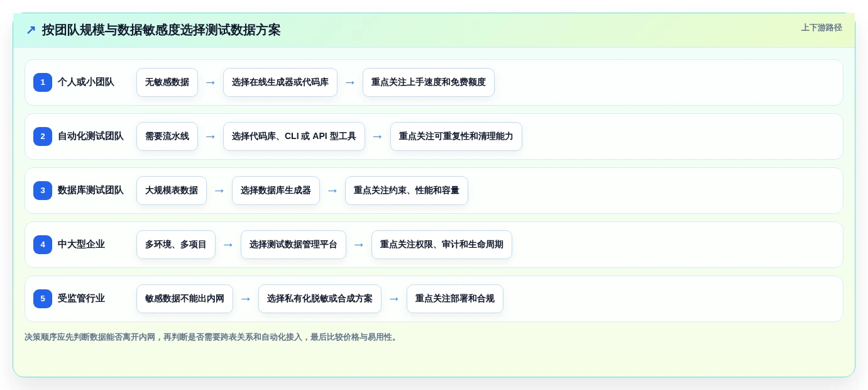The height and width of the screenshot is (390, 868).
Task: Click the 选择私有化脱敏或合成方案 chip
Action: click(320, 299)
